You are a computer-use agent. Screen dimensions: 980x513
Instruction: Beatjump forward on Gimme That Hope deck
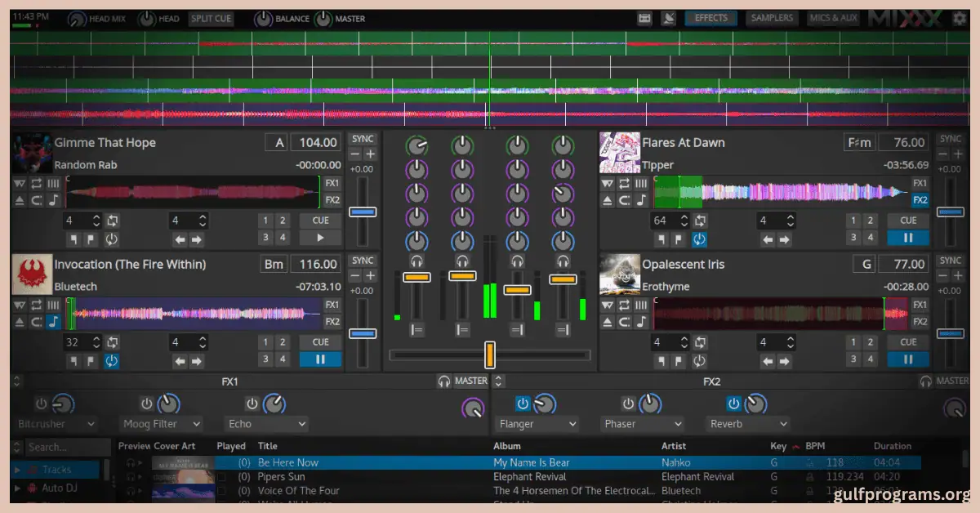coord(197,239)
